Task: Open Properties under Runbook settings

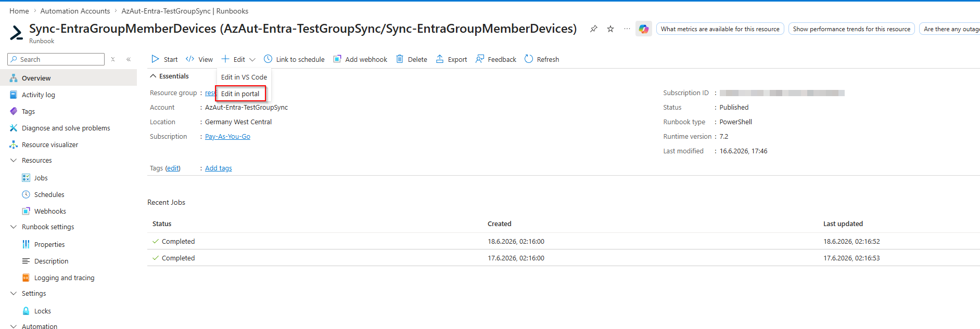Action: (x=49, y=244)
